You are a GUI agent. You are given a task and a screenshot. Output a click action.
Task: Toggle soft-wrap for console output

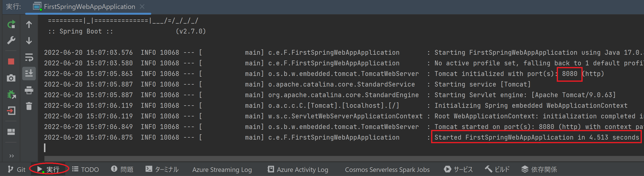pyautogui.click(x=29, y=57)
